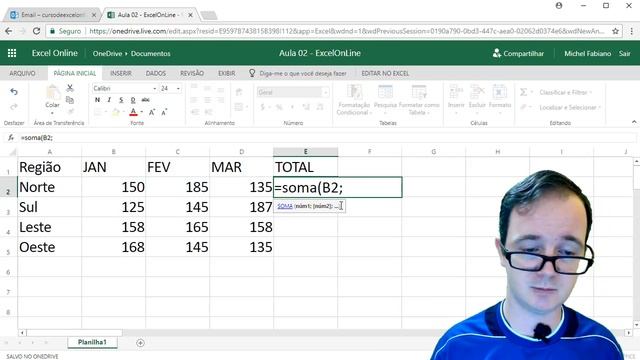Click the Clear eraser icon
This screenshot has width=640, height=360.
(523, 107)
